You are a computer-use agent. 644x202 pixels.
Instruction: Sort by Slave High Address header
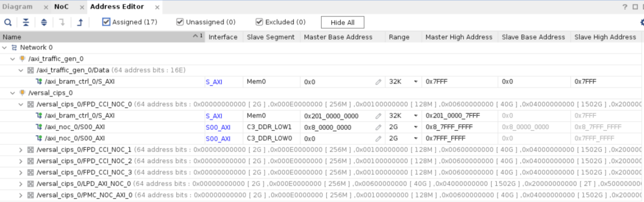point(606,37)
